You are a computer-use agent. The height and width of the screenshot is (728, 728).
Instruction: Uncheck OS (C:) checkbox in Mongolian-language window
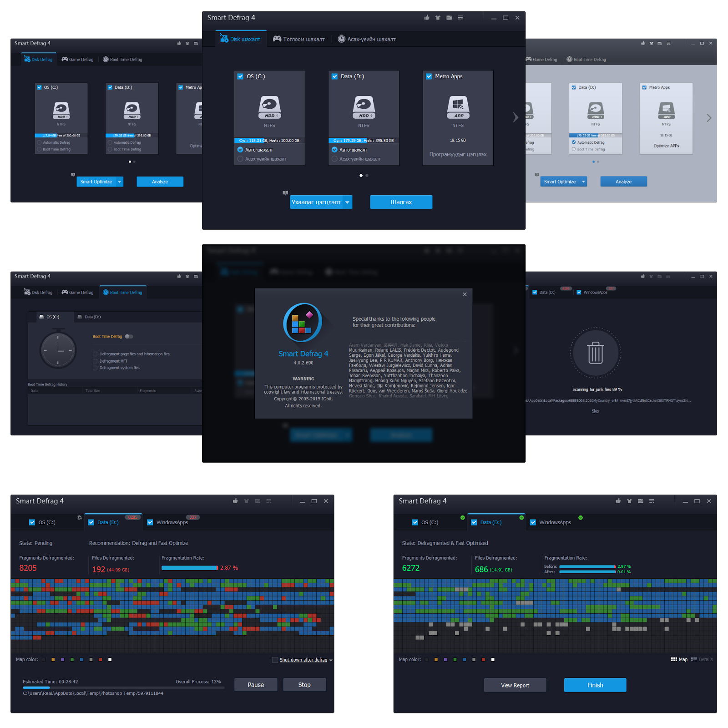(240, 76)
